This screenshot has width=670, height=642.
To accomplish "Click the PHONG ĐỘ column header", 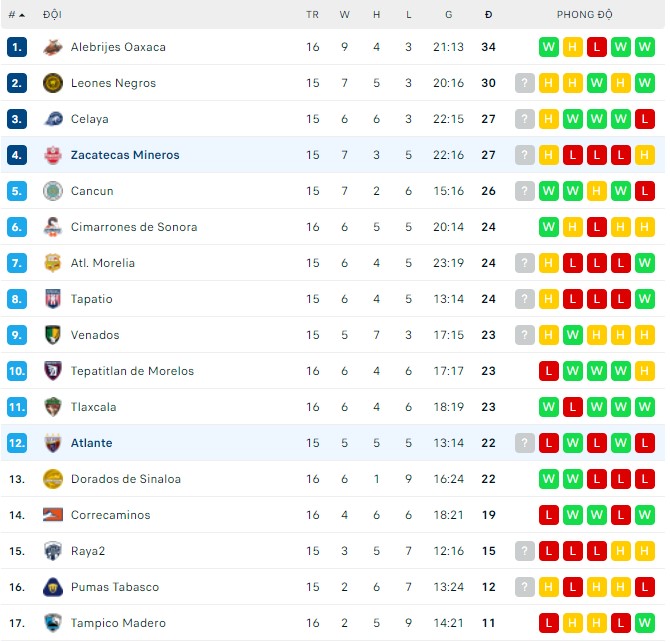I will 585,15.
